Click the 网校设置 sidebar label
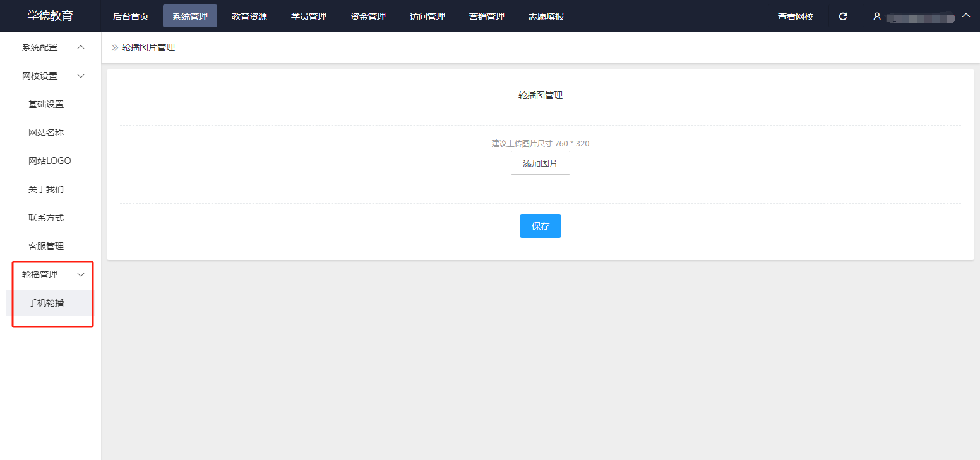This screenshot has height=460, width=980. pos(40,76)
